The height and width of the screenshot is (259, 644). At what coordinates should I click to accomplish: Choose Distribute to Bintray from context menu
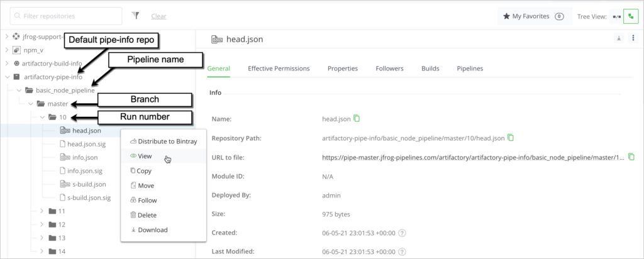[x=164, y=141]
